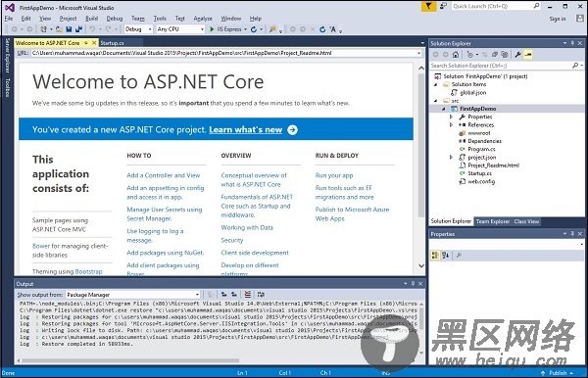Click the notifications flag icon in the title bar

(428, 7)
